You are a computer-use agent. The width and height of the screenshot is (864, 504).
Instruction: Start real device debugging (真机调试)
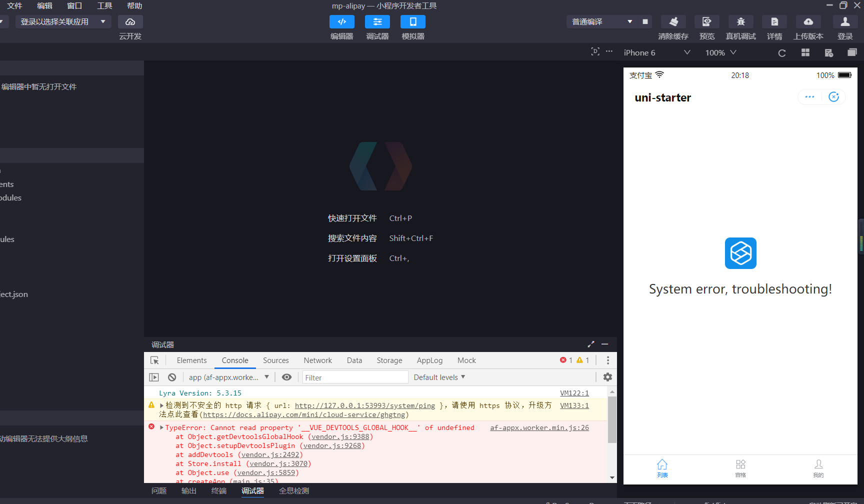click(740, 22)
